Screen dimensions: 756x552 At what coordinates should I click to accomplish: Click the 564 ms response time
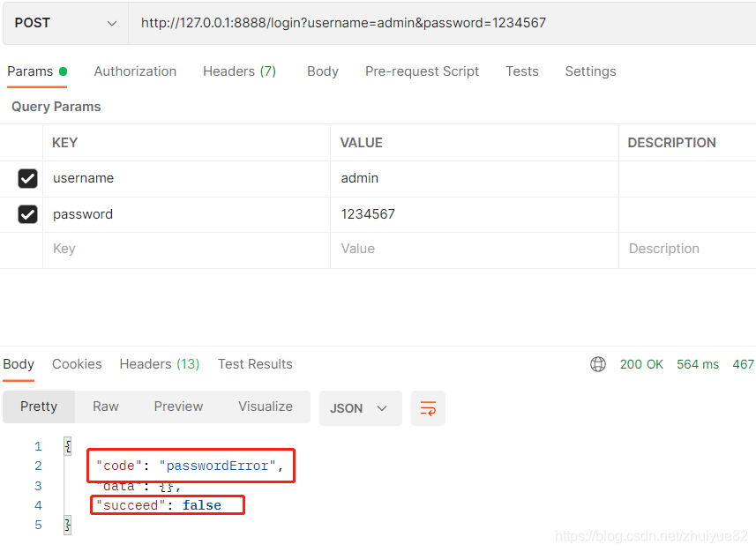tap(698, 364)
